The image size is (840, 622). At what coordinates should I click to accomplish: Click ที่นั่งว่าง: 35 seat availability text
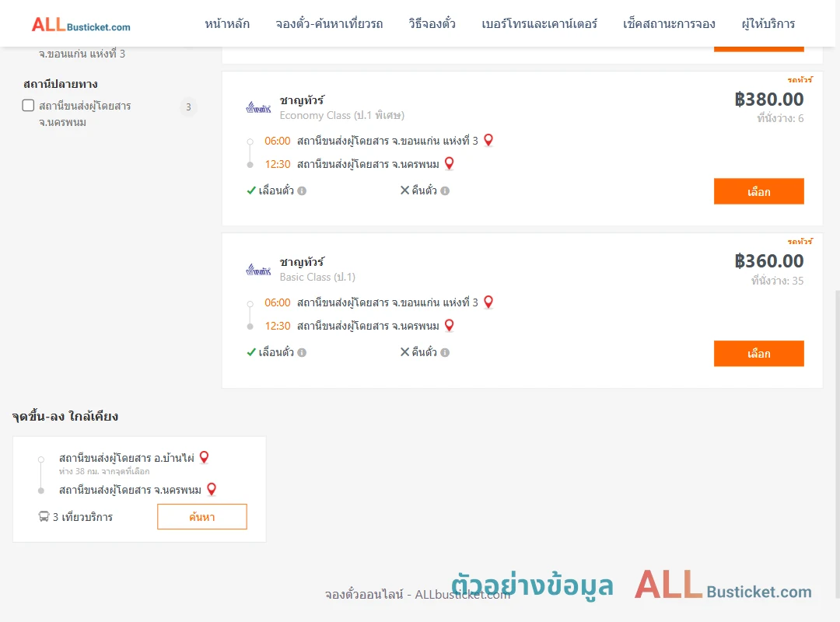pyautogui.click(x=777, y=281)
